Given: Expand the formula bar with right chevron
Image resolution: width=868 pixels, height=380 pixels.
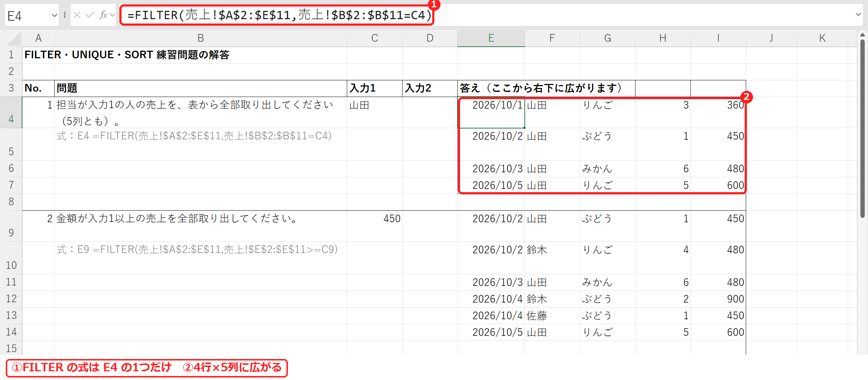Looking at the screenshot, I should pyautogui.click(x=858, y=15).
